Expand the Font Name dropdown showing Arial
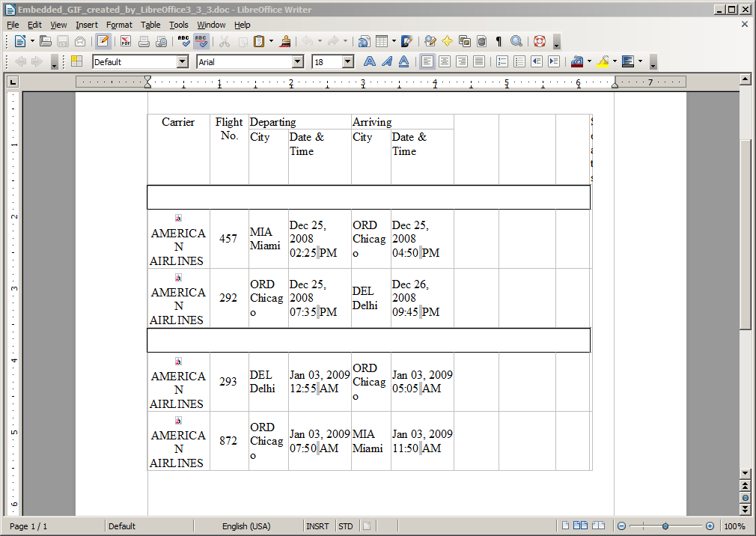The height and width of the screenshot is (536, 756). point(297,62)
